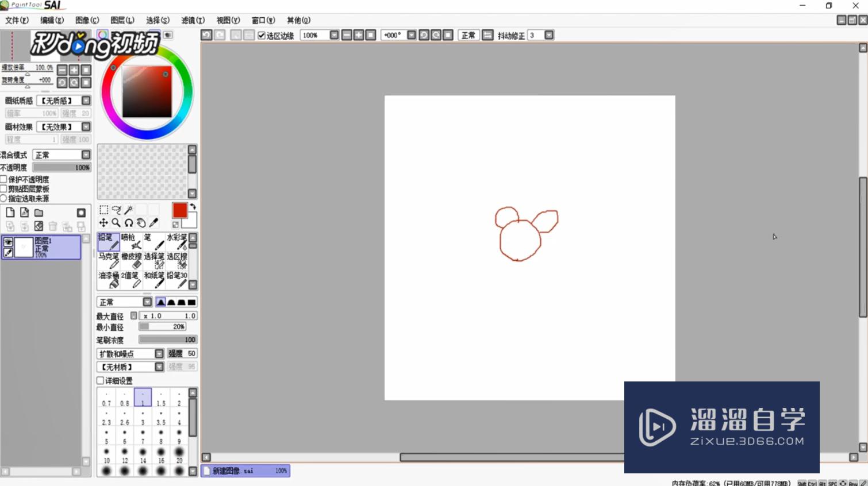Click the rotate counterclockwise button in top toolbar
Image resolution: width=868 pixels, height=486 pixels.
(x=424, y=35)
